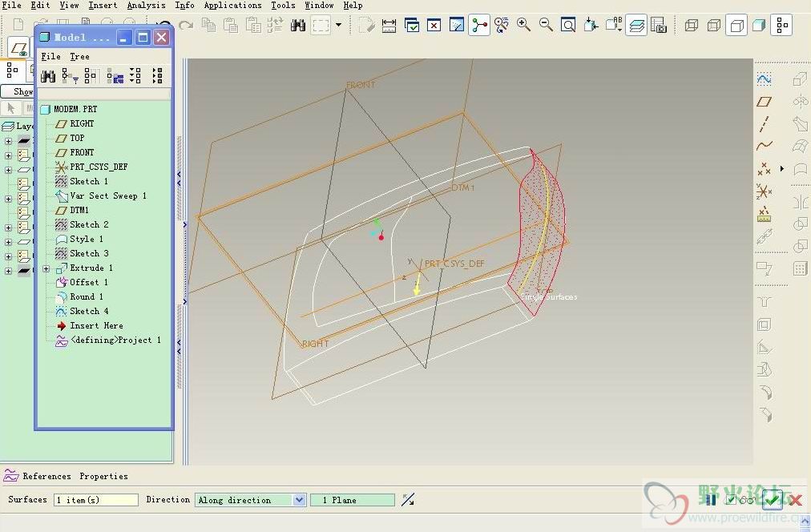Screen dimensions: 811x532
Task: Click the paste special icon
Action: pos(253,25)
